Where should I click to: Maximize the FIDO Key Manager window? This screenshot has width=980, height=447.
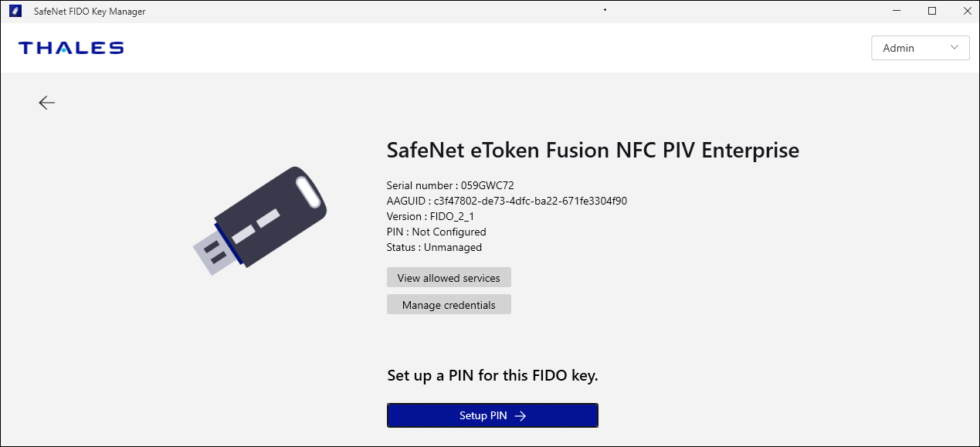(x=932, y=11)
